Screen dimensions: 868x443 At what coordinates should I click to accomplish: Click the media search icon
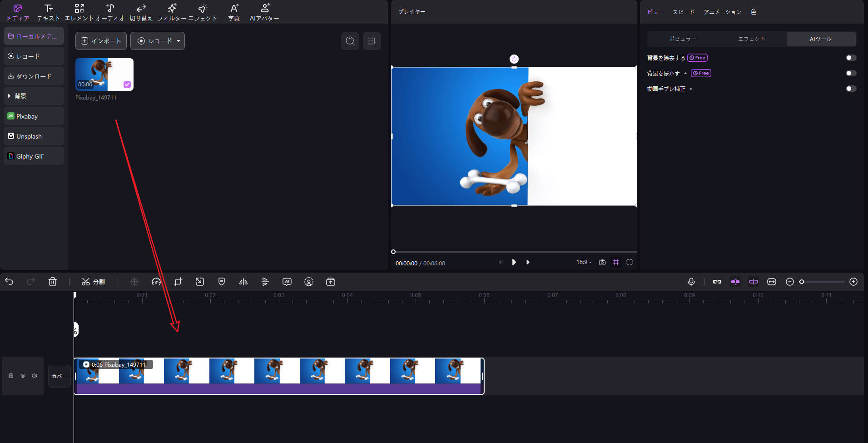click(x=350, y=41)
